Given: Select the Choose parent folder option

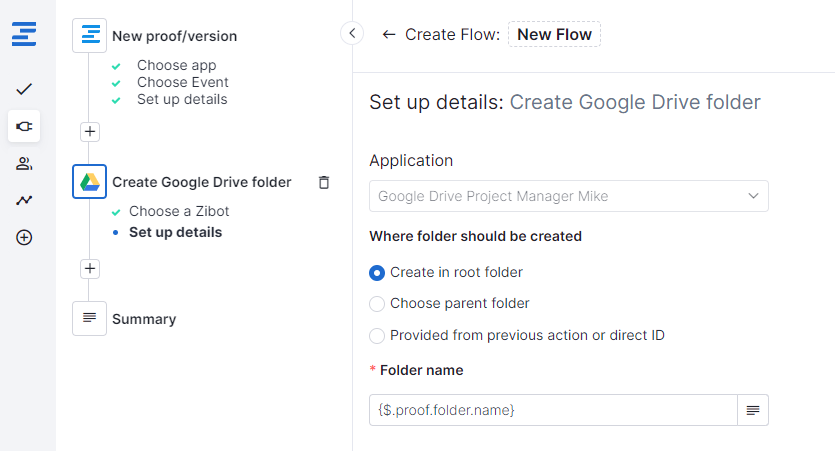Looking at the screenshot, I should point(377,304).
